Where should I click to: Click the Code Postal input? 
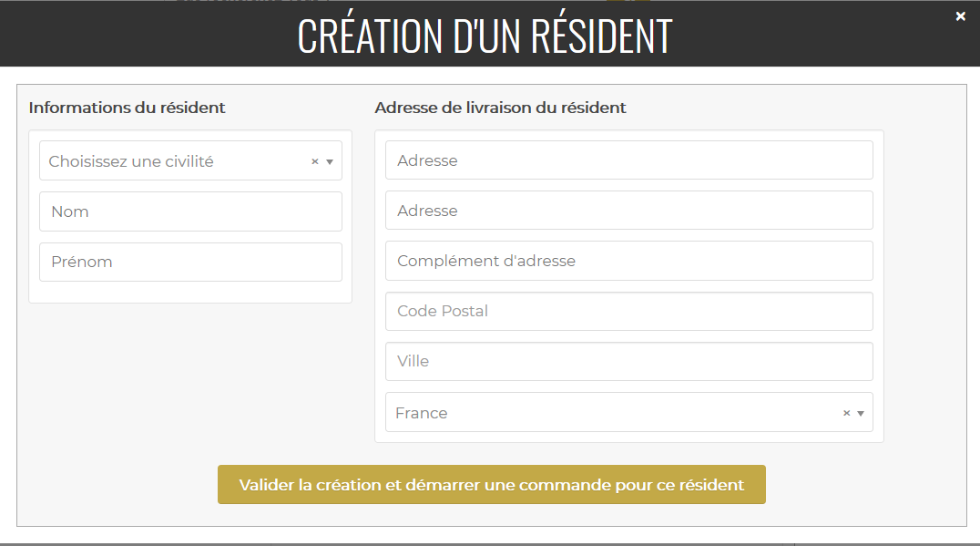pyautogui.click(x=628, y=311)
